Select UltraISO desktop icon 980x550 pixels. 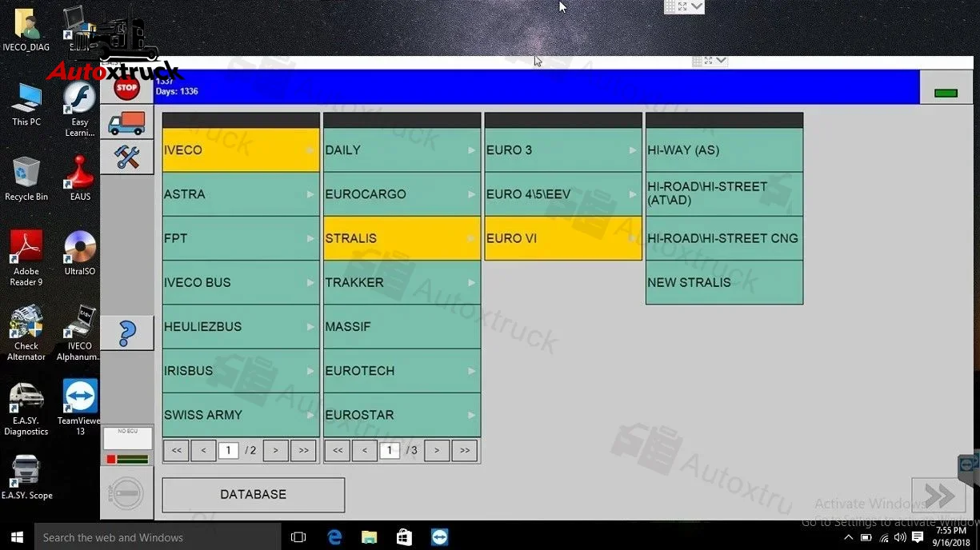pyautogui.click(x=79, y=253)
